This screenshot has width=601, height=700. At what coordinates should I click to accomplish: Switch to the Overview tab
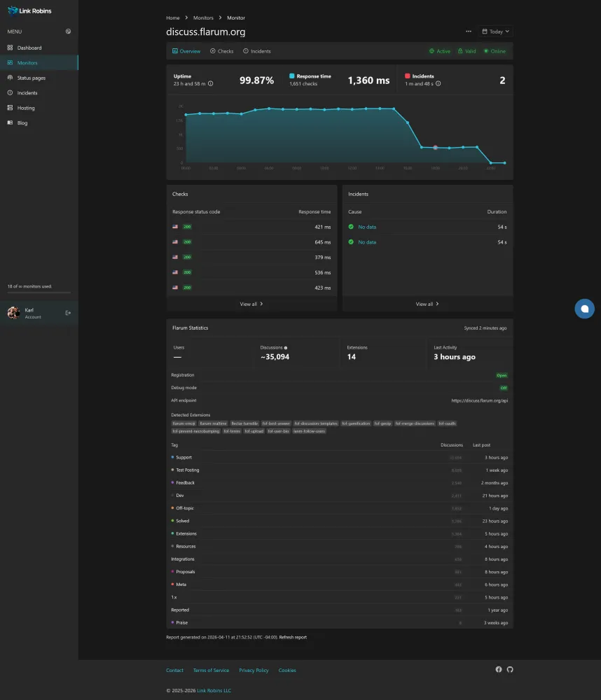pyautogui.click(x=186, y=51)
